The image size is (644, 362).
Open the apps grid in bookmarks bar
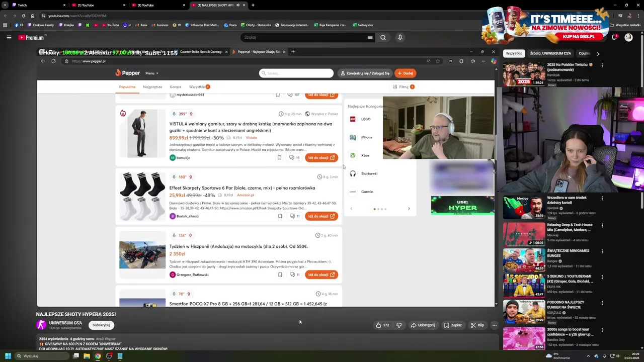pos(5,25)
